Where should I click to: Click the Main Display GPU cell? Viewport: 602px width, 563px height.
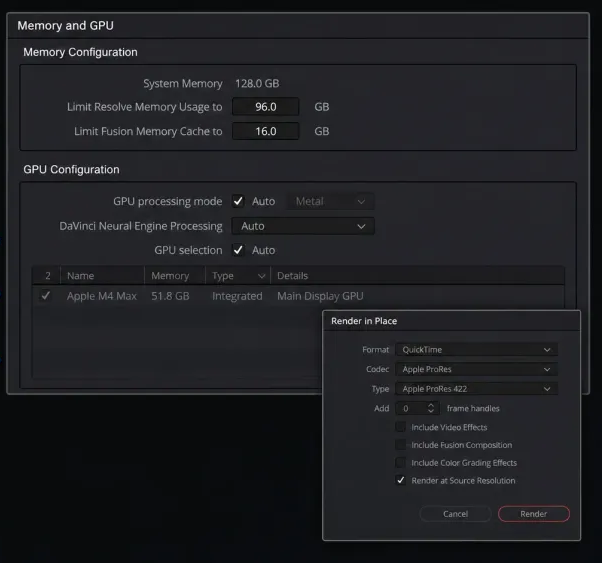320,296
